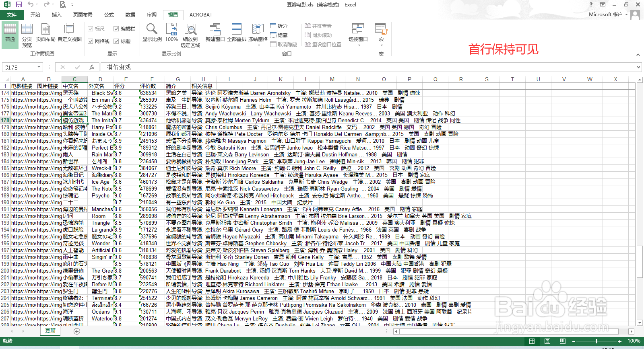644x349 pixels.
Task: Zoom to selection (缩放到选定区域)
Action: coord(190,35)
